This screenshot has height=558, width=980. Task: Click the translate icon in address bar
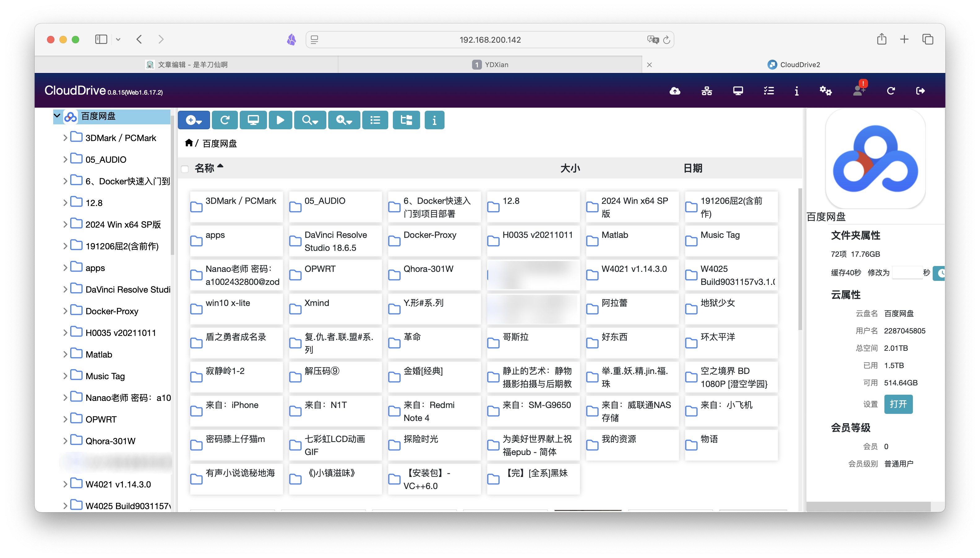pyautogui.click(x=653, y=40)
